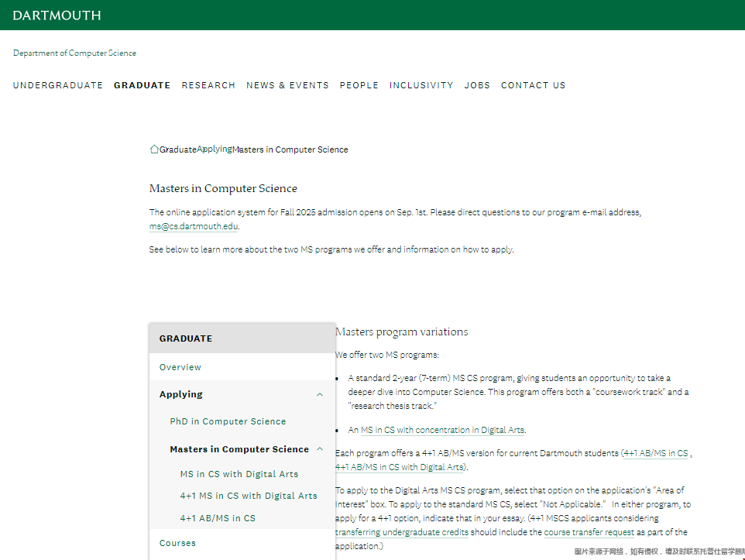This screenshot has width=745, height=560.
Task: Click the home icon in breadcrumb
Action: [154, 149]
